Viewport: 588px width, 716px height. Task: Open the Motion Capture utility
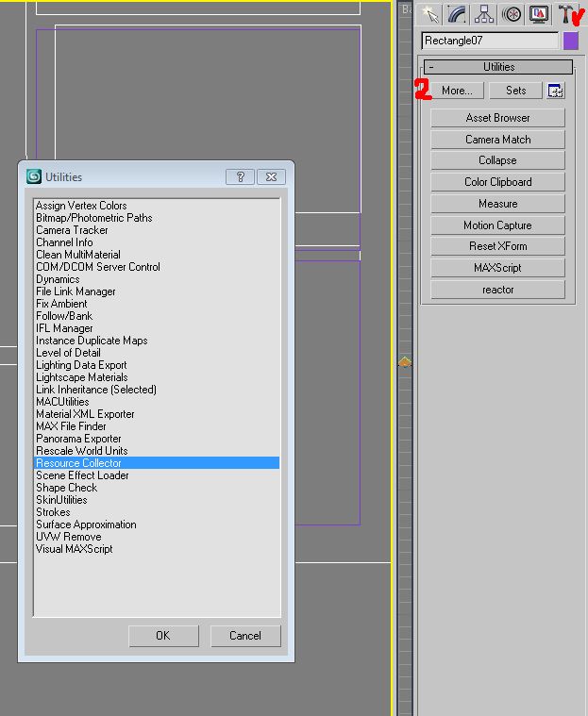click(498, 225)
